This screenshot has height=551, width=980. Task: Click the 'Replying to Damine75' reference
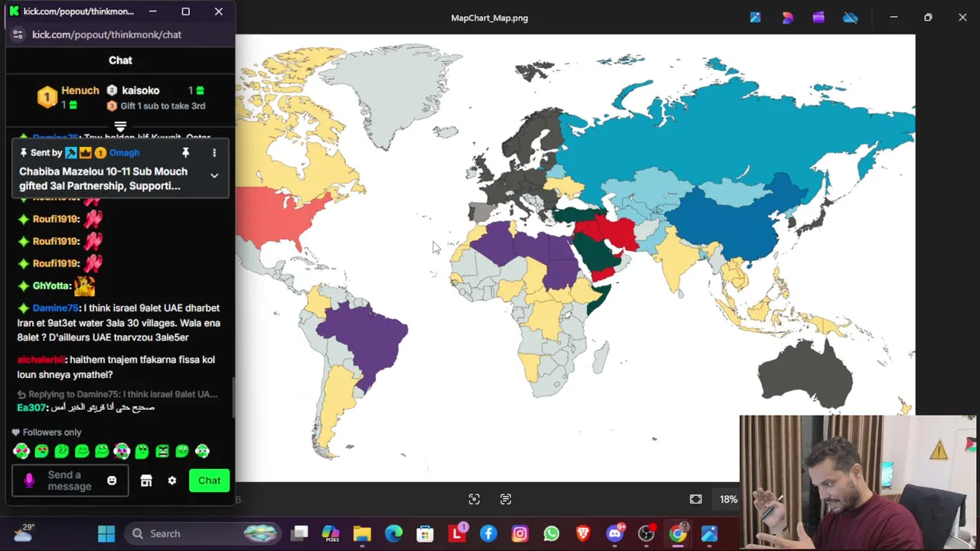pyautogui.click(x=117, y=394)
